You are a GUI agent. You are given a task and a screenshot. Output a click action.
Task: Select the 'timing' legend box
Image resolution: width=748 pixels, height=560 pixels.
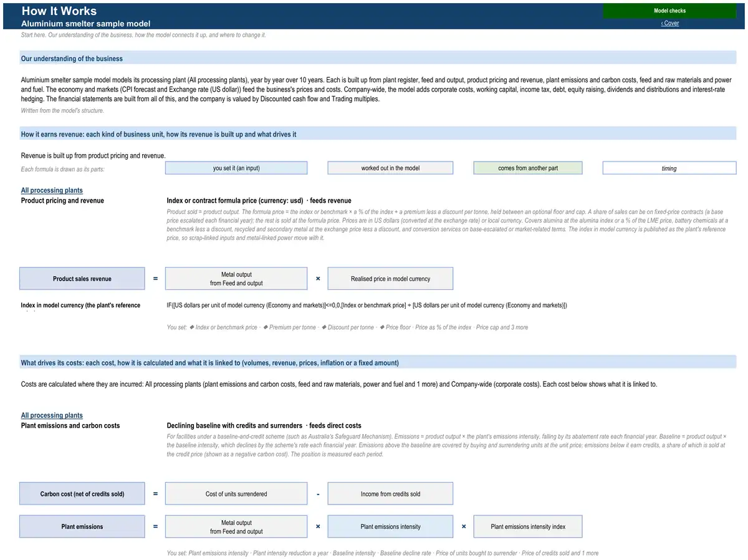click(x=669, y=168)
